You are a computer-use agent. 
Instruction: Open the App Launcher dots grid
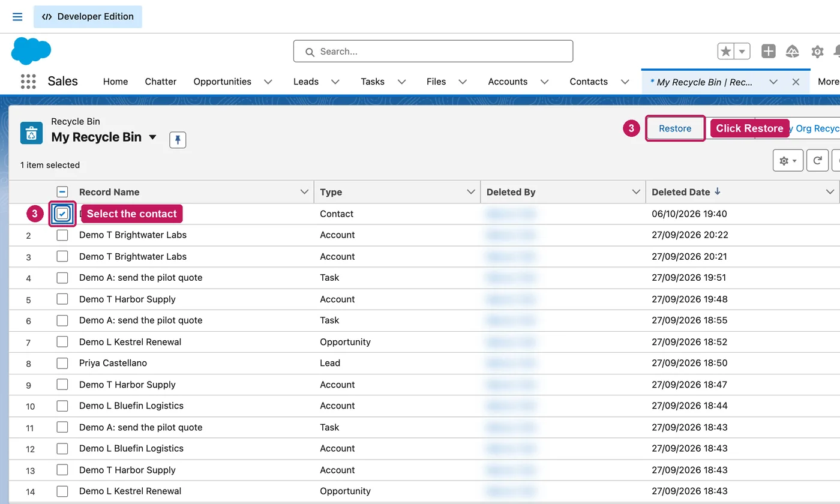point(28,82)
